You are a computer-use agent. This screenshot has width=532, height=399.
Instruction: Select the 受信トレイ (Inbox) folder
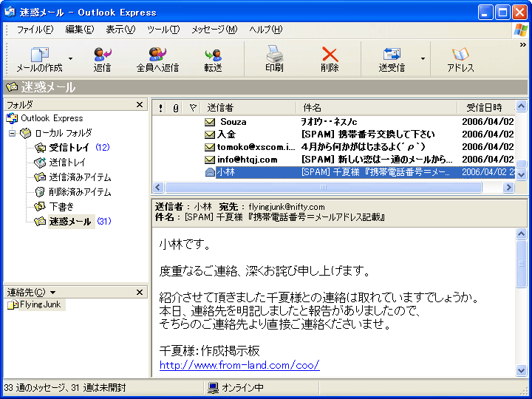tap(69, 147)
